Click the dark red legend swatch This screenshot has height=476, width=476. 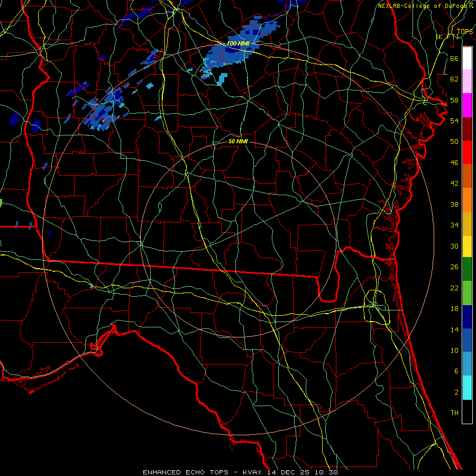(467, 129)
